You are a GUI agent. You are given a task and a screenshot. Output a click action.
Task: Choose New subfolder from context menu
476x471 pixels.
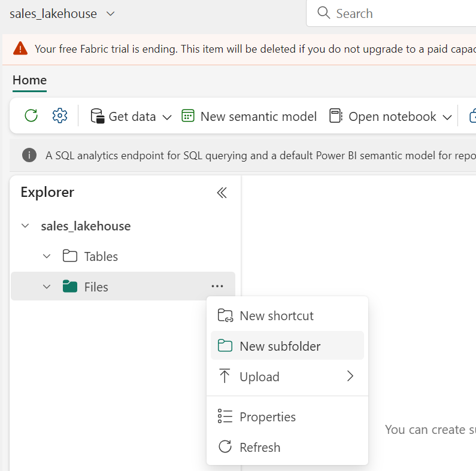tap(287, 346)
